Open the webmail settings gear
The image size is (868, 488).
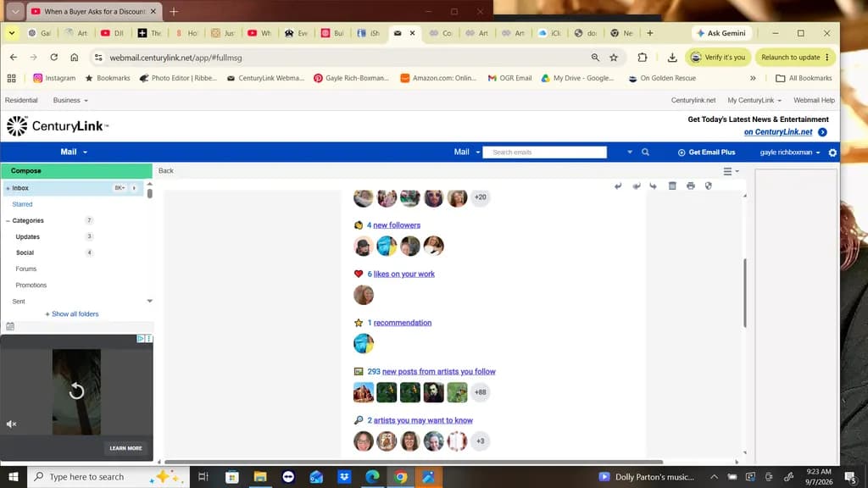(832, 152)
